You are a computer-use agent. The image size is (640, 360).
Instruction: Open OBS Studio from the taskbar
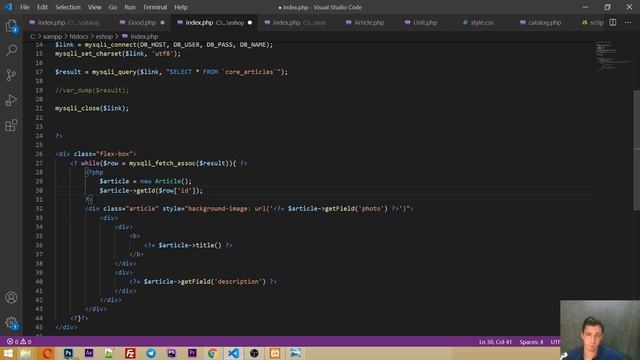pyautogui.click(x=254, y=353)
